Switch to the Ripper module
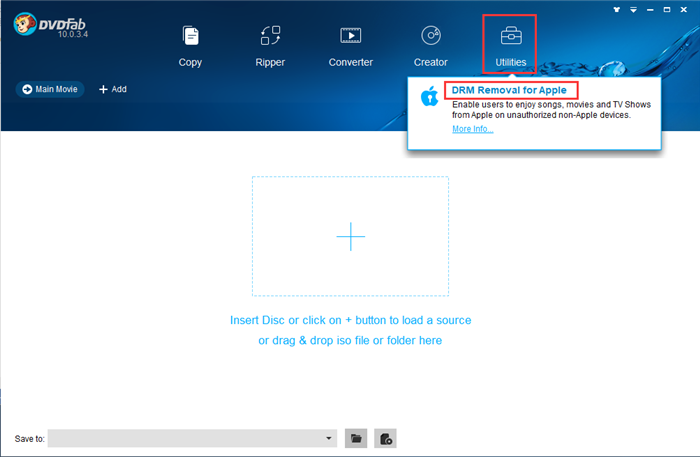Screen dimensions: 700x457 (x=270, y=45)
